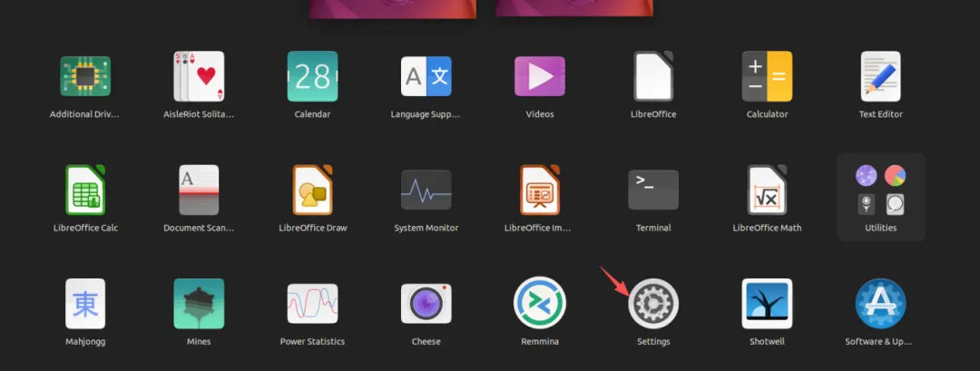Click the "System Monitor" label text
The image size is (980, 371).
tap(426, 228)
